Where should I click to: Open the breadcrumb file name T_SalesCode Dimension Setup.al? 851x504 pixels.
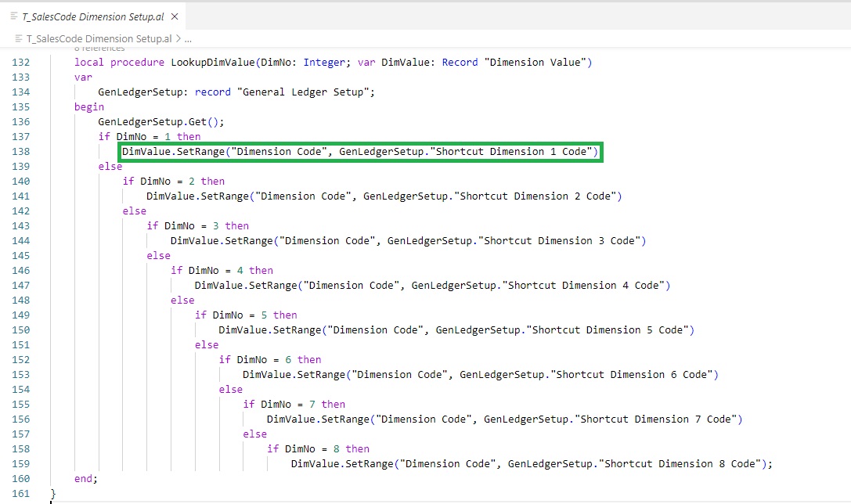[x=99, y=38]
